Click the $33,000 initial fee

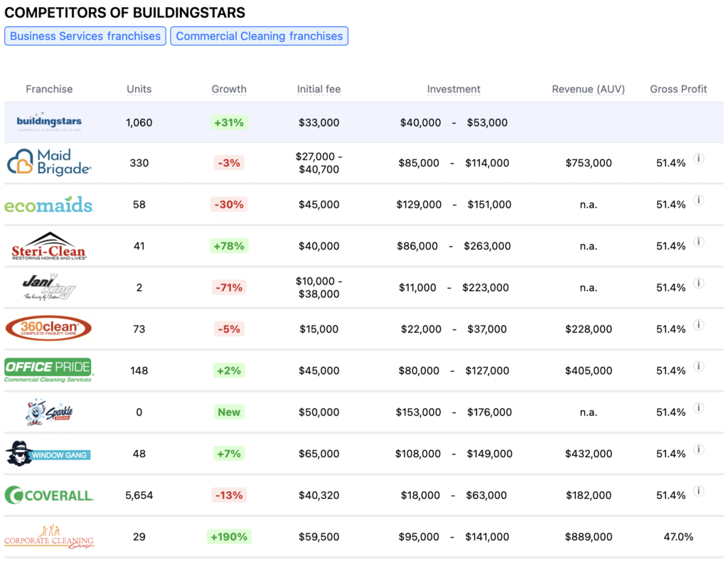319,122
